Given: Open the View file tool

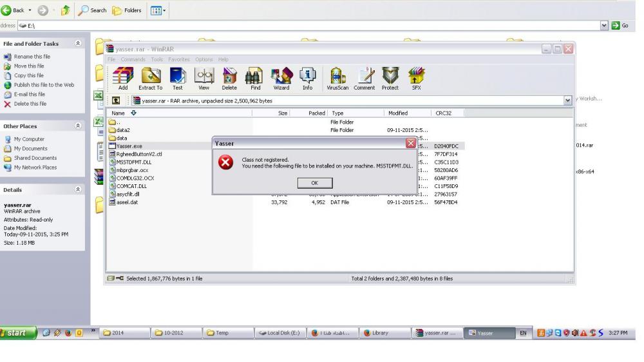Looking at the screenshot, I should pos(204,79).
